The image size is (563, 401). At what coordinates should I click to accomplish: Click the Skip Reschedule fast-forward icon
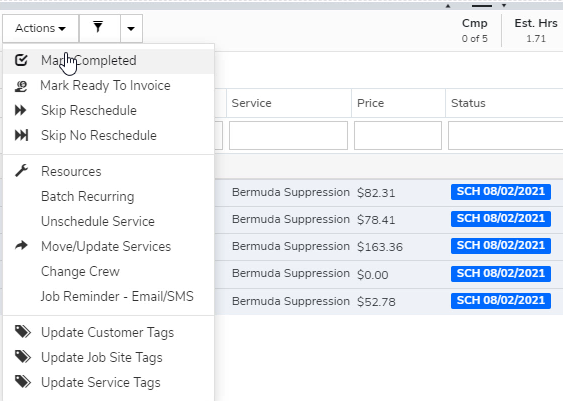point(21,110)
